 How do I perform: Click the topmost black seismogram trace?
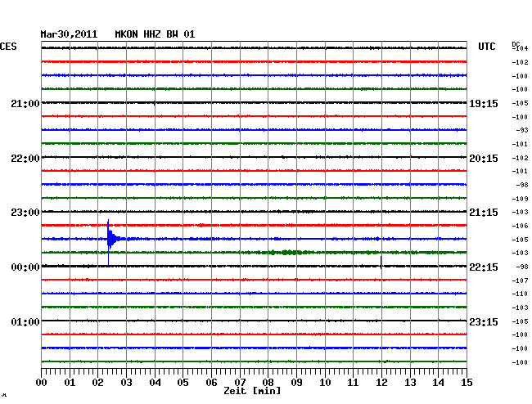click(254, 48)
